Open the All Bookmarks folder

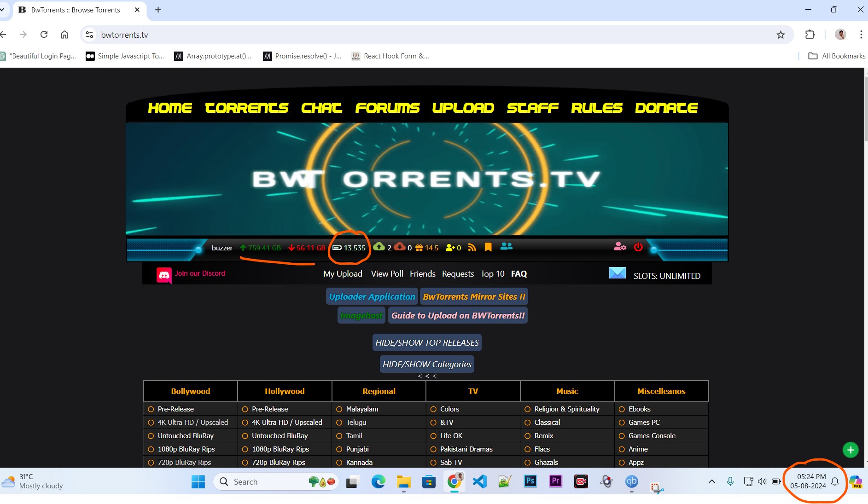click(837, 56)
